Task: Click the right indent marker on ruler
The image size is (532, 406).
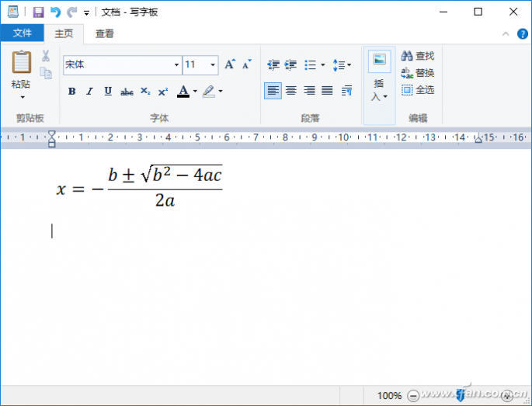Action: pos(478,138)
